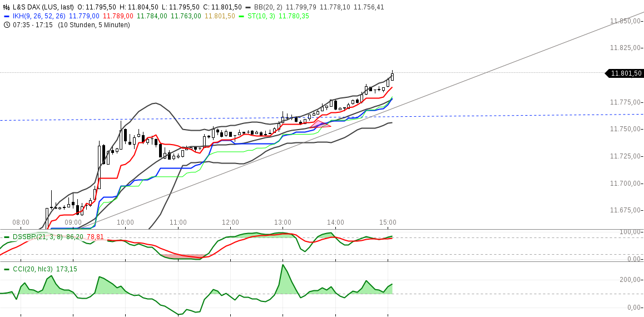The image size is (644, 317).
Task: Click the open value O: 11.795,50
Action: click(x=97, y=7)
